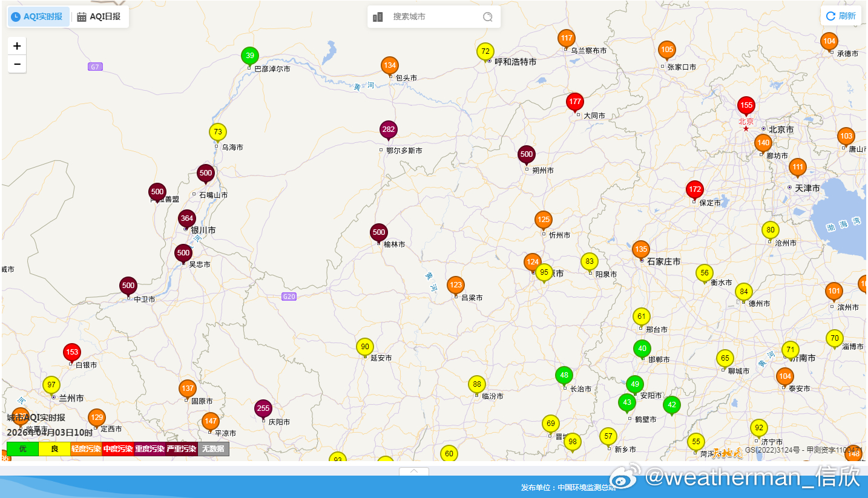
Task: Select the purple 282 marker at 鄂尔多斯市
Action: tap(389, 129)
